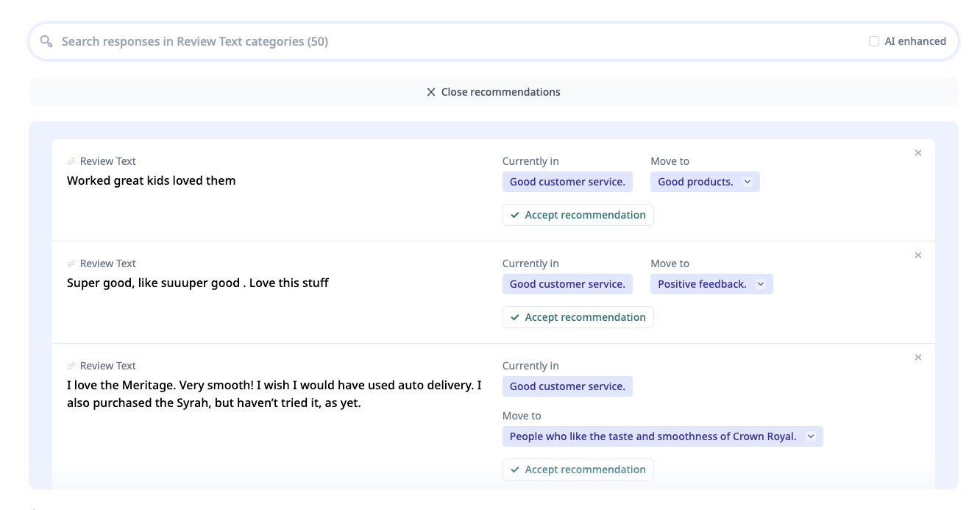Enable the AI enhanced checkbox
Viewport: 980px width, 510px height.
[x=874, y=41]
